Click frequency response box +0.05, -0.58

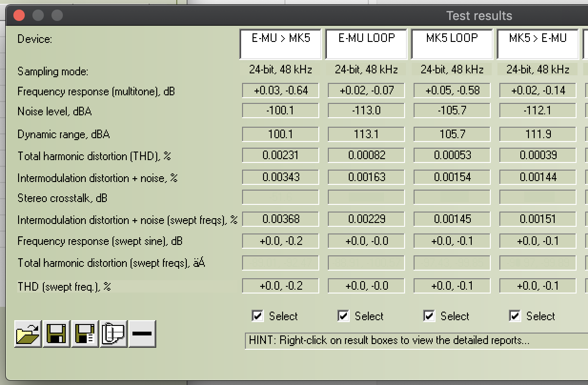coord(452,90)
